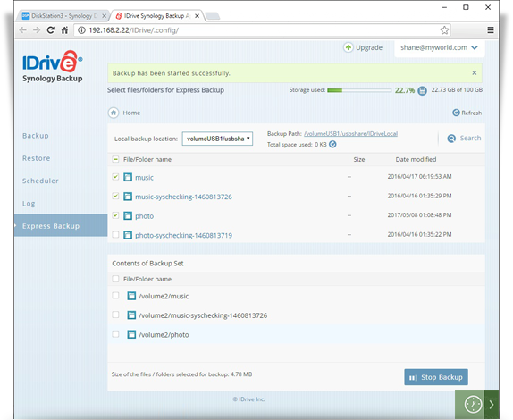Uncheck the music-syschecking-1460813726 checkbox
Screen dimensions: 513x420
(x=115, y=196)
